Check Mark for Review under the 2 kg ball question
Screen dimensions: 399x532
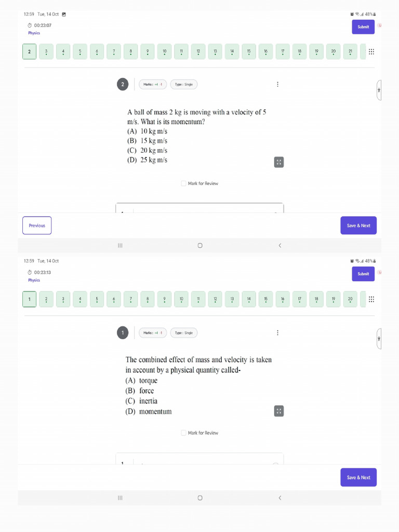coord(183,183)
